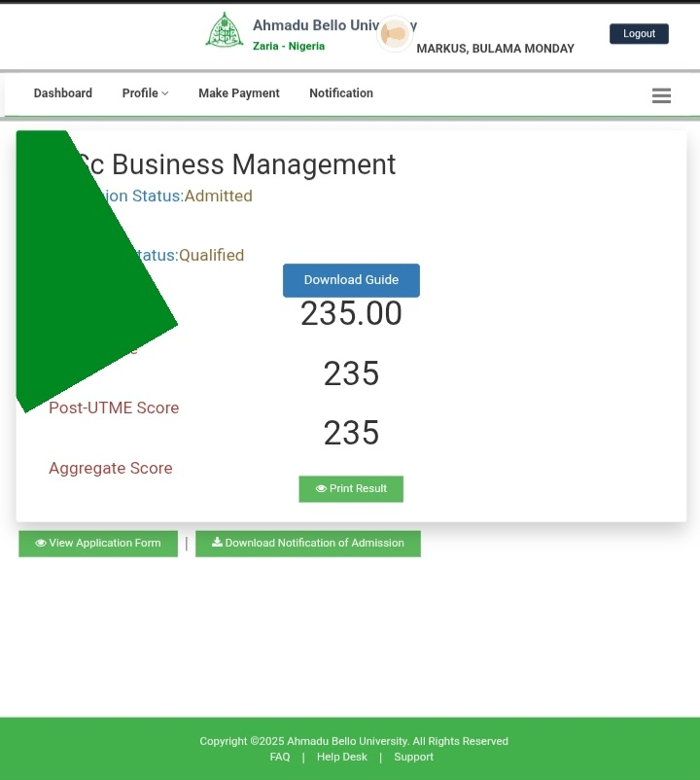This screenshot has width=700, height=780.
Task: Open the hamburger menu icon
Action: pos(661,95)
